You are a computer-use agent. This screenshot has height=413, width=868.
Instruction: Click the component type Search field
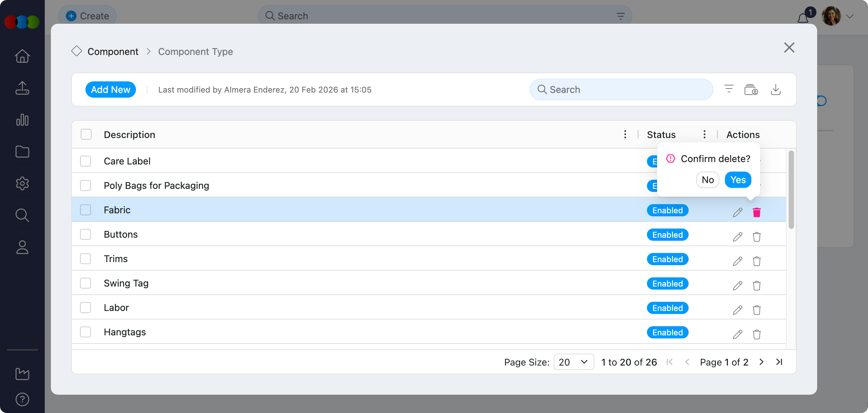point(621,90)
